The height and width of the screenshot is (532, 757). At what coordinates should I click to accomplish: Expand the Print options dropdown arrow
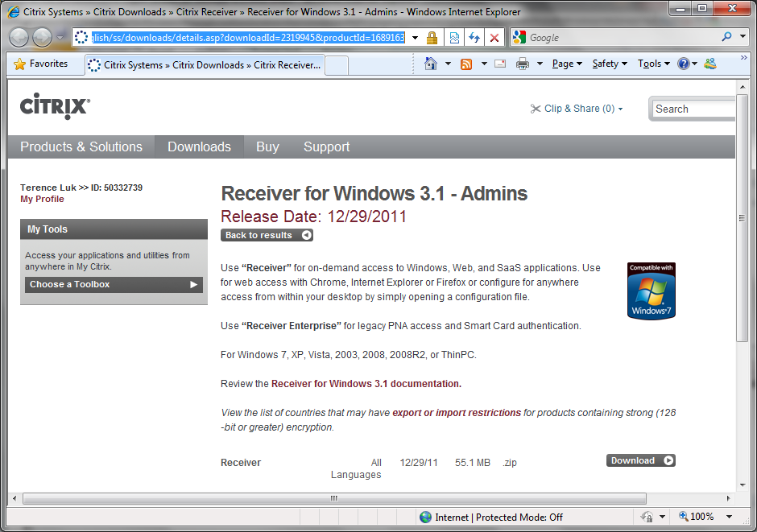[540, 64]
